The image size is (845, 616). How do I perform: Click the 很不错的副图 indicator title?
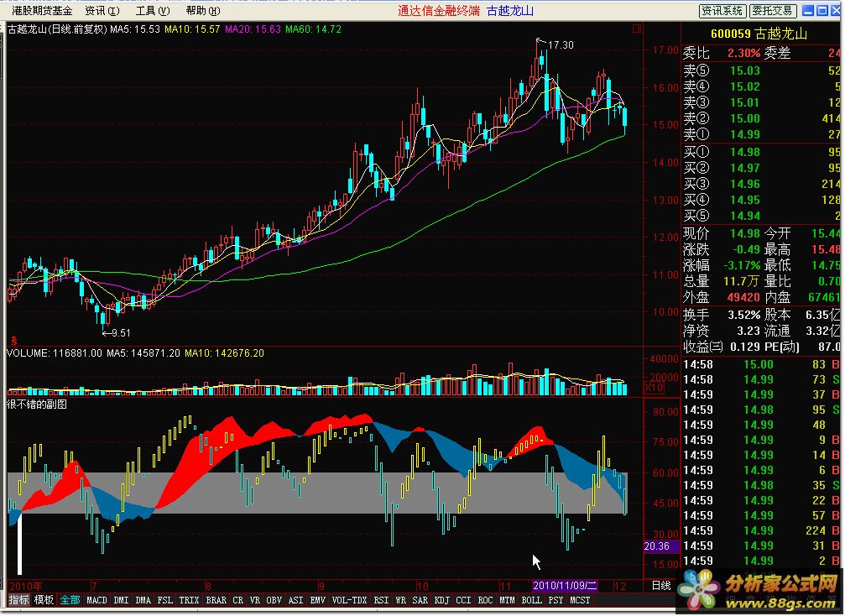[37, 405]
